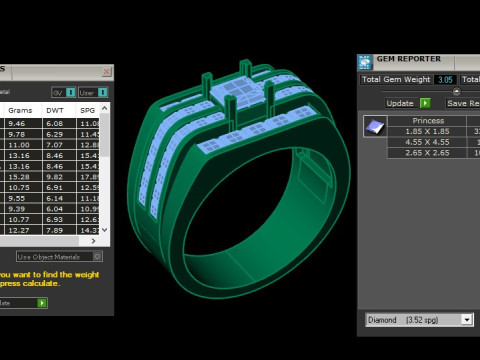Select the 4.55 X 4.55 gem size row
Screen dimensions: 480x360
click(x=427, y=142)
